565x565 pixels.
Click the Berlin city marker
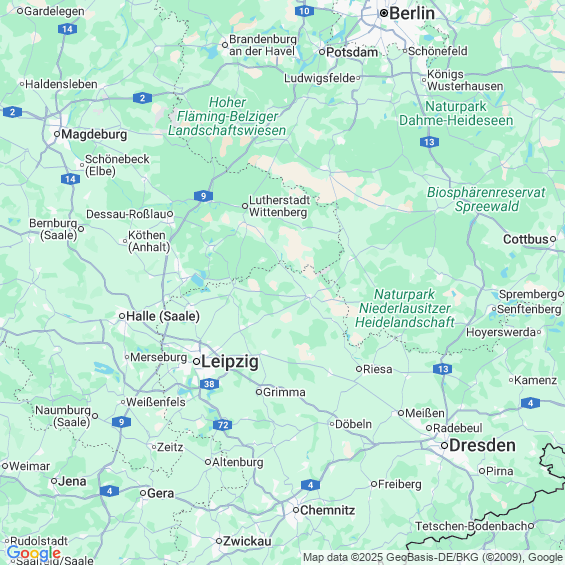click(x=384, y=13)
